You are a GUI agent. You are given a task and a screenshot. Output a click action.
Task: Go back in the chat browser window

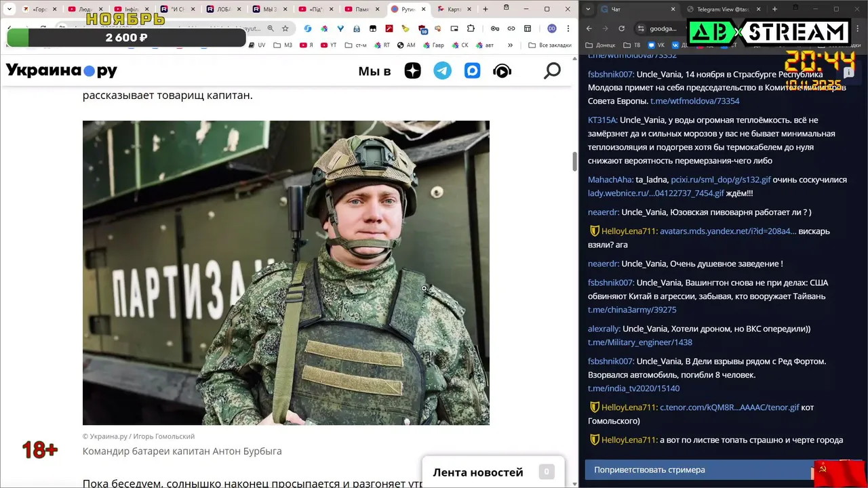589,28
